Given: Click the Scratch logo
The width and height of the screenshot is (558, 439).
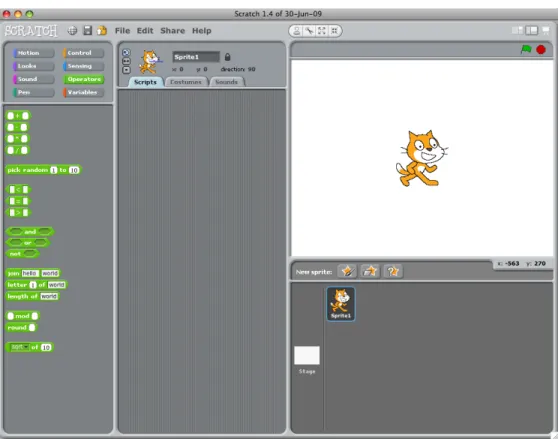Looking at the screenshot, I should [x=31, y=31].
